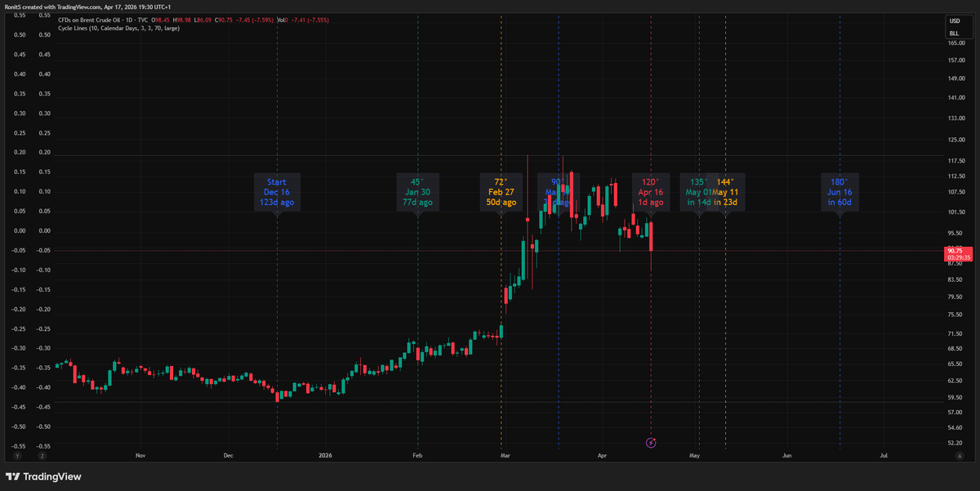Click the TradingView wordmark at the bottom
The height and width of the screenshot is (491, 980).
52,477
